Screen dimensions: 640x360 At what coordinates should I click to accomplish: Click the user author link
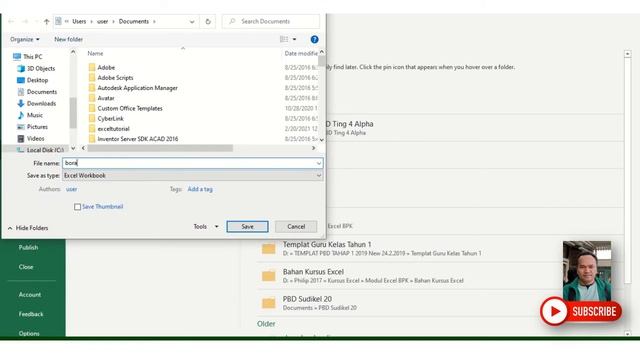(71, 189)
